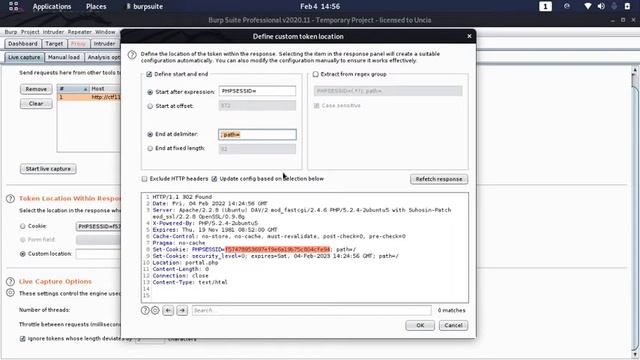Viewport: 640px width, 360px height.
Task: Enable the Define start and end checkbox
Action: [x=149, y=74]
